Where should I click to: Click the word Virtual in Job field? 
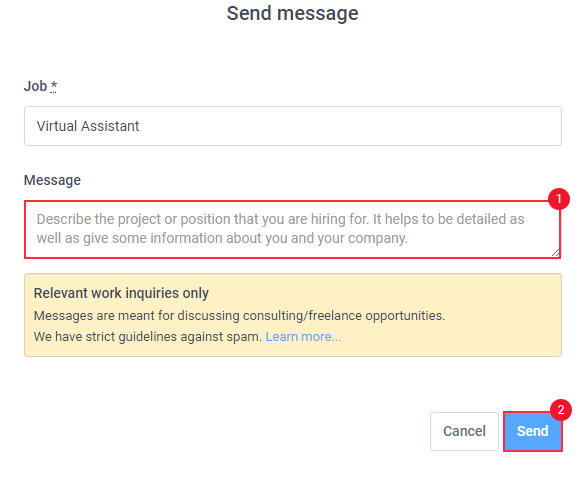click(57, 126)
